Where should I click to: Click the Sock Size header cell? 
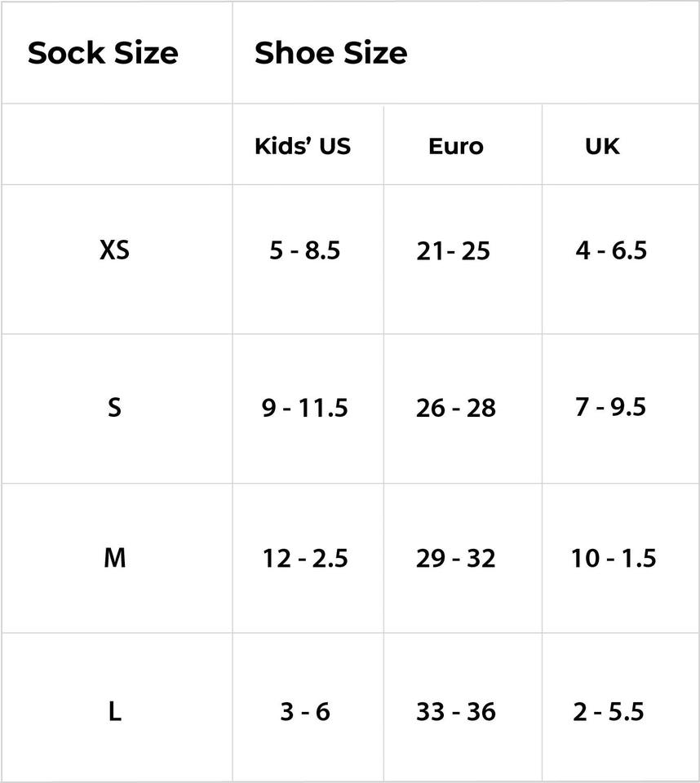[x=103, y=53]
